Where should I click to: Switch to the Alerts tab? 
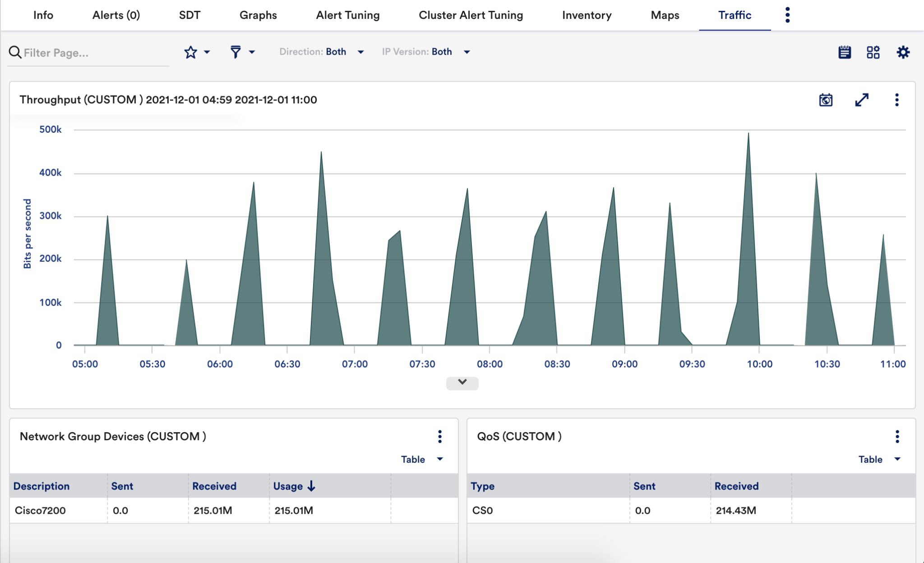click(115, 15)
